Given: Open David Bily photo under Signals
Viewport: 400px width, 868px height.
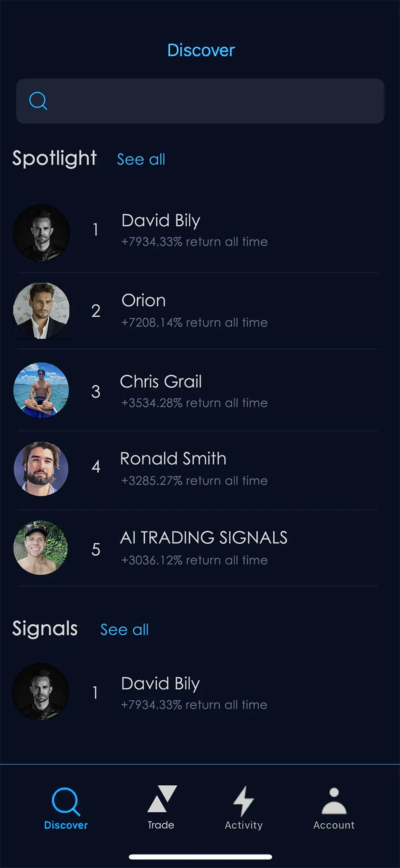Looking at the screenshot, I should (40, 692).
